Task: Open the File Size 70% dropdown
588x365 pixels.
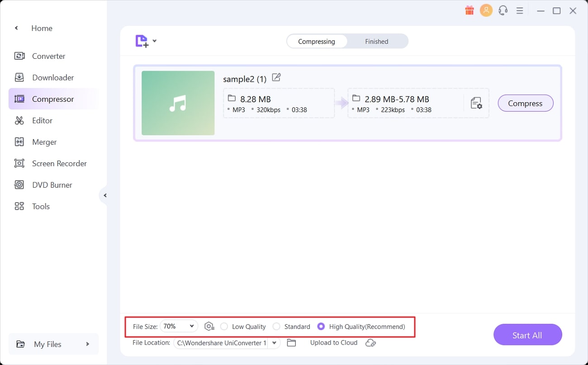Action: click(x=179, y=326)
